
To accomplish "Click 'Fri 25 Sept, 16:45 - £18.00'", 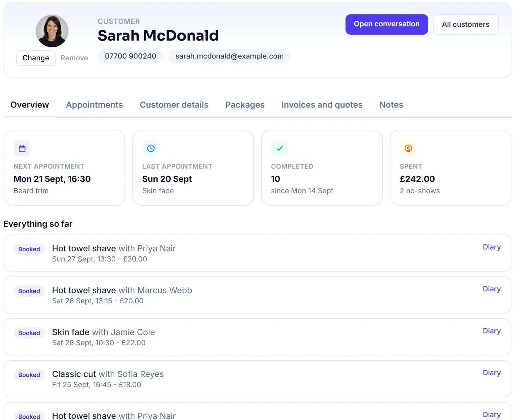I will point(96,385).
